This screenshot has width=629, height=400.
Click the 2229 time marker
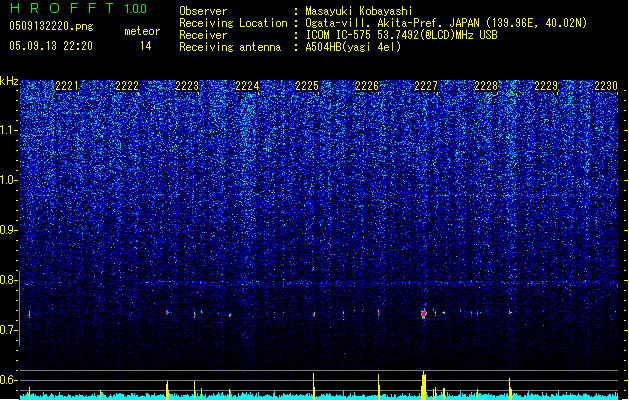coord(546,86)
